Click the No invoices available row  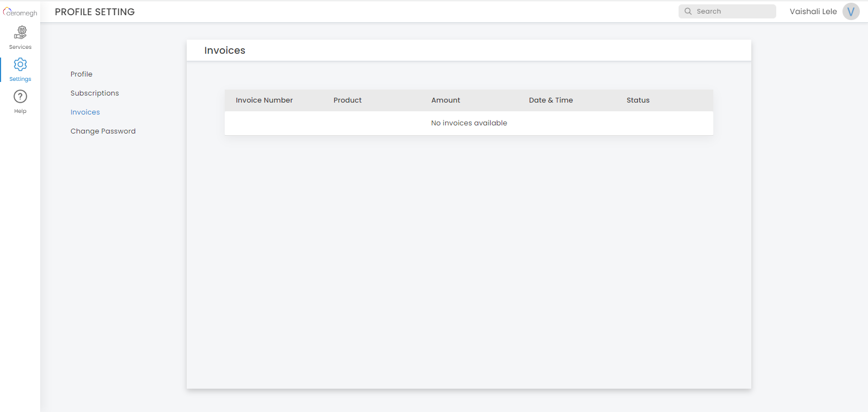(469, 123)
